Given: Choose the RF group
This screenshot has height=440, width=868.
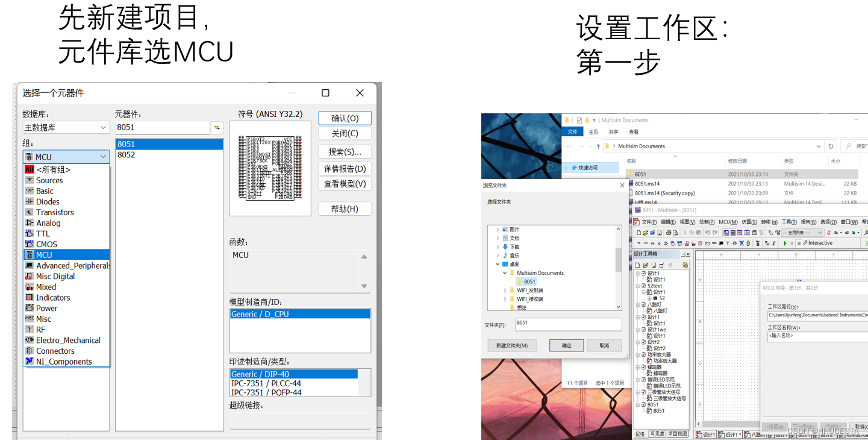Looking at the screenshot, I should coord(66,330).
